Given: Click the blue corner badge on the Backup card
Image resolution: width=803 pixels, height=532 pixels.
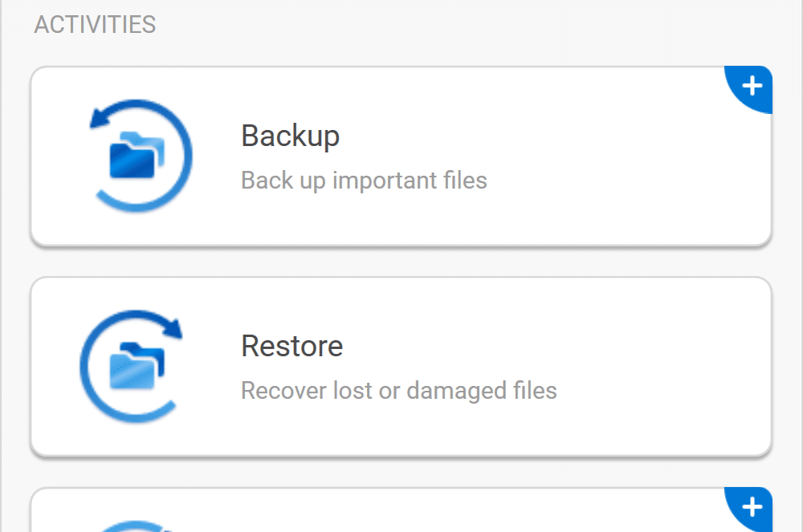Looking at the screenshot, I should tap(748, 89).
